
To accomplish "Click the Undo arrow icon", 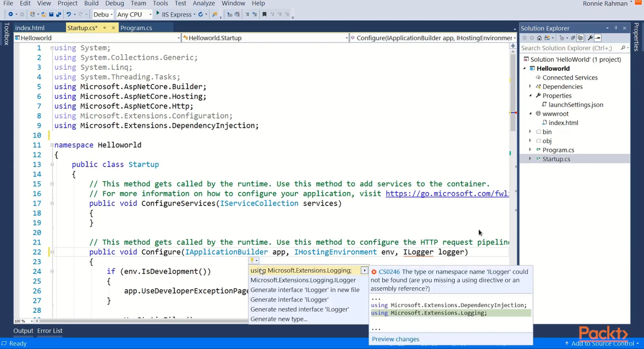I will pos(69,14).
